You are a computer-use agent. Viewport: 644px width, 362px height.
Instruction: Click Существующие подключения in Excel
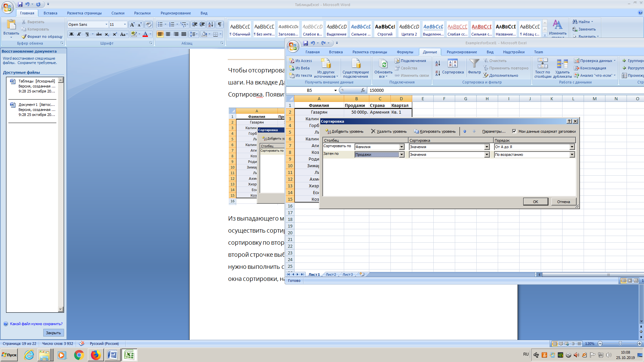tap(356, 68)
